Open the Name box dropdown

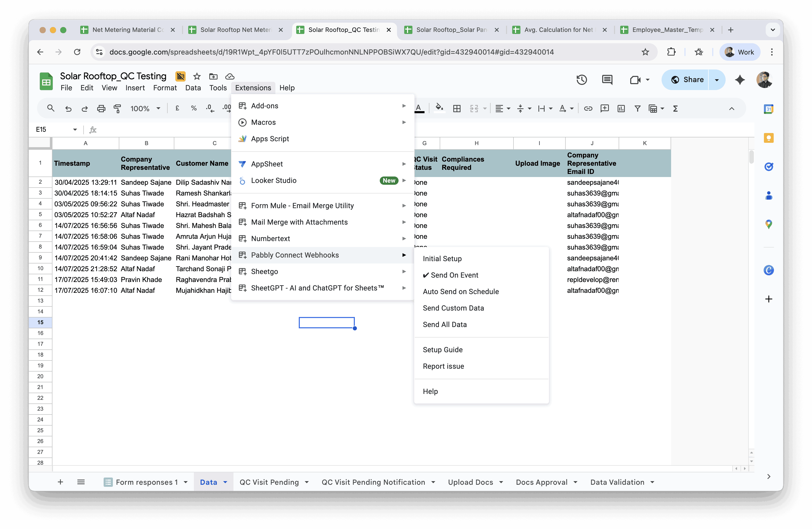point(75,129)
